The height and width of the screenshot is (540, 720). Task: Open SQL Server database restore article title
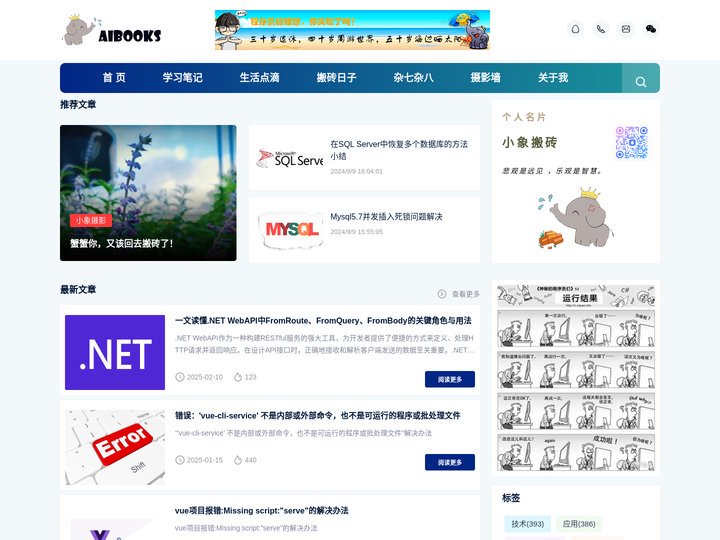[x=399, y=150]
